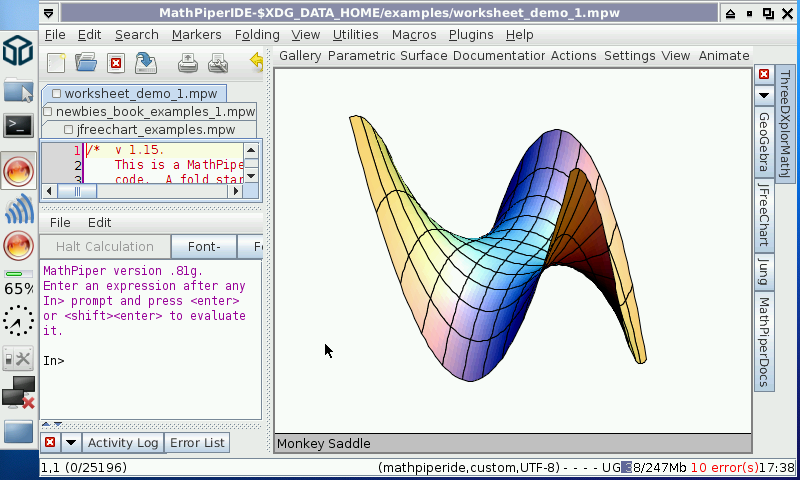The width and height of the screenshot is (800, 480).
Task: Open the Error List panel button
Action: point(197,442)
